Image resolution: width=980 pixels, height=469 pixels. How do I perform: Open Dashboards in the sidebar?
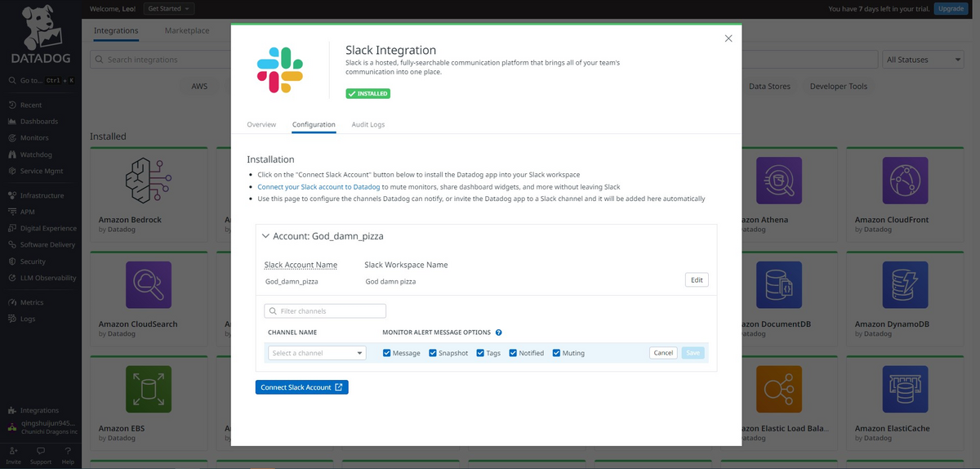coord(38,122)
